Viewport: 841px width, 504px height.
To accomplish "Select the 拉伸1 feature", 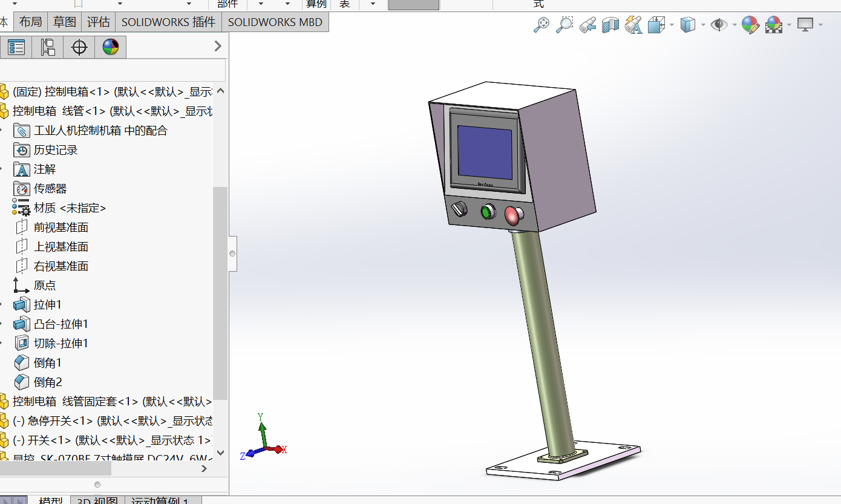I will [x=48, y=305].
